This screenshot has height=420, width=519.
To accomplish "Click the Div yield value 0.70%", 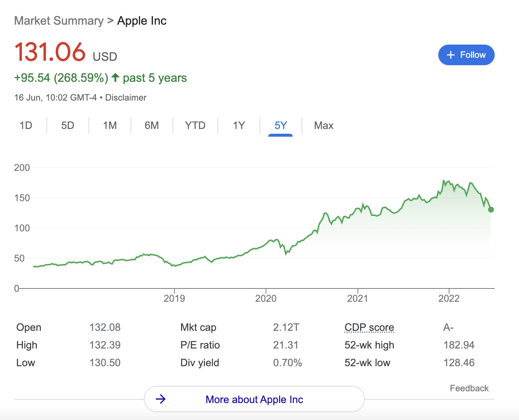I will (x=288, y=363).
